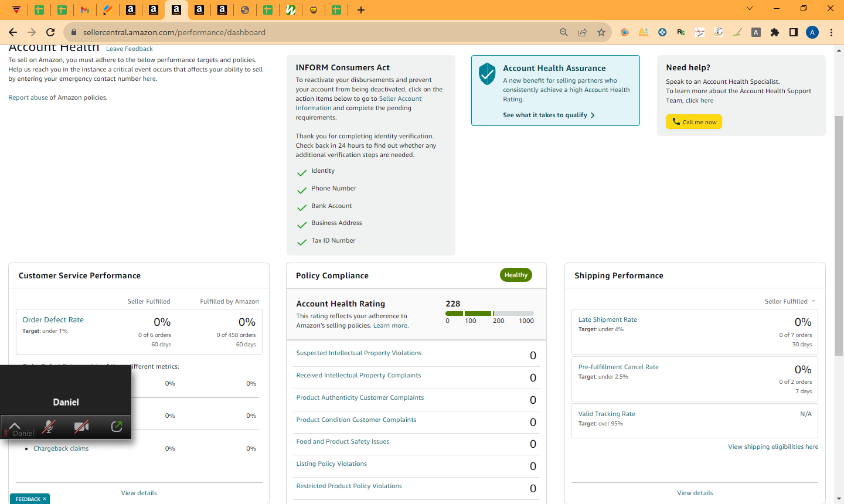Screen dimensions: 844x504
Task: Open the Seller Fulfilled dropdown in Shipping Performance
Action: 790,301
